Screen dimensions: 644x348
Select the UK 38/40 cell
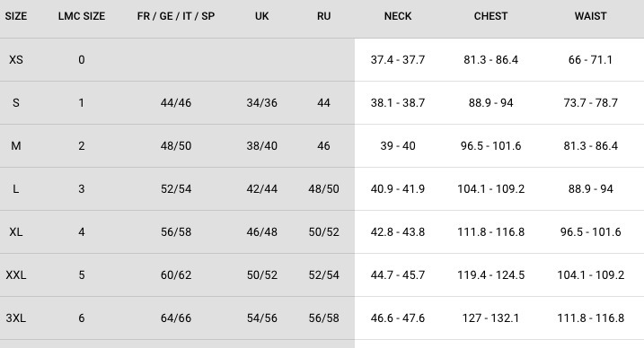pos(261,146)
